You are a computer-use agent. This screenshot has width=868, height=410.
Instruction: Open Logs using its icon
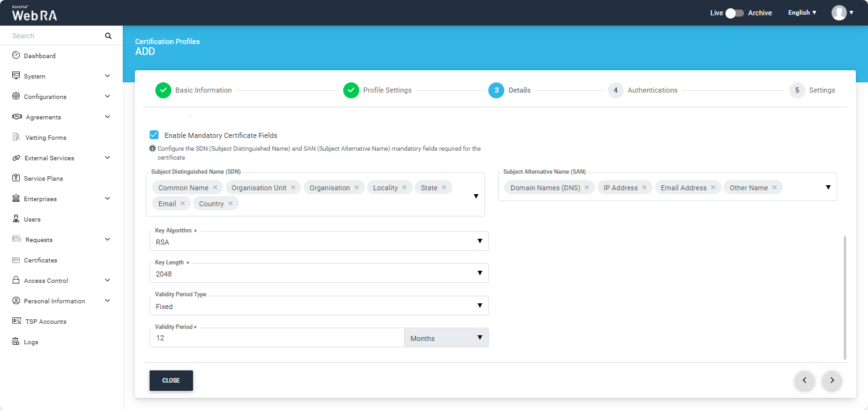pyautogui.click(x=17, y=342)
